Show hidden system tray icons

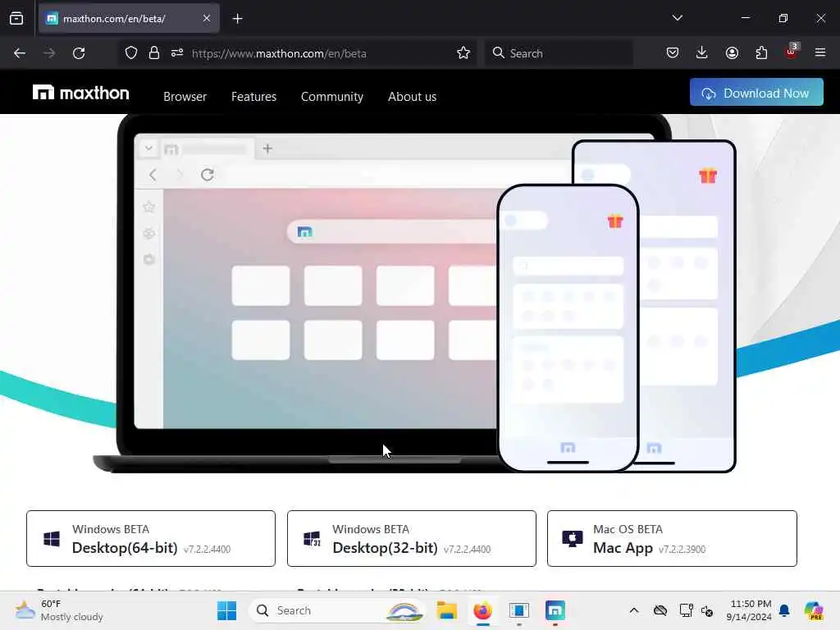coord(634,610)
